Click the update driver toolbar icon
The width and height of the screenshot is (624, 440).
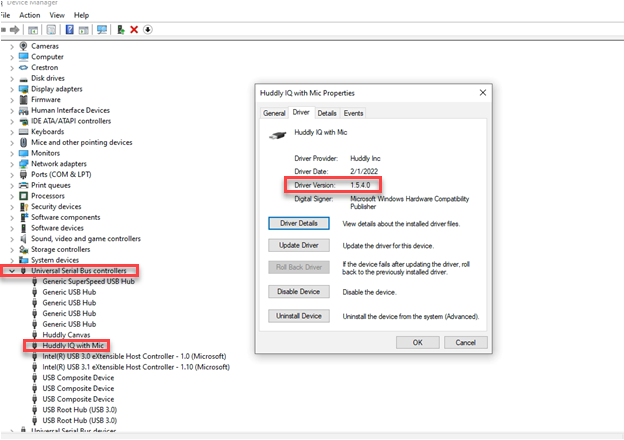(120, 30)
